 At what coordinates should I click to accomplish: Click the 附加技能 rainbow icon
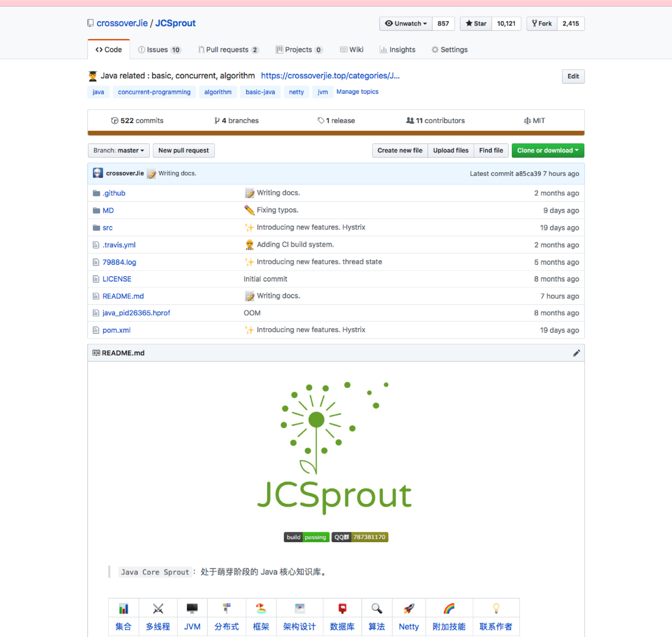[449, 608]
